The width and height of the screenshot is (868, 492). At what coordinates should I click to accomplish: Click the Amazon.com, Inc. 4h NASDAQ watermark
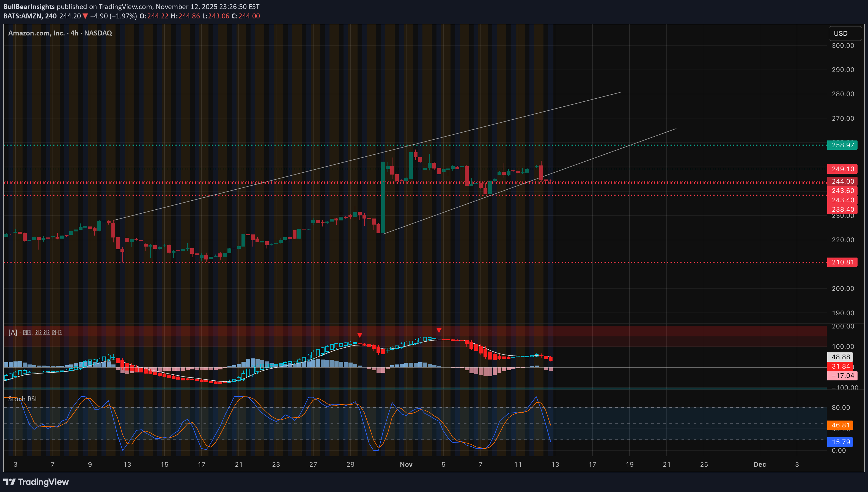pos(60,33)
